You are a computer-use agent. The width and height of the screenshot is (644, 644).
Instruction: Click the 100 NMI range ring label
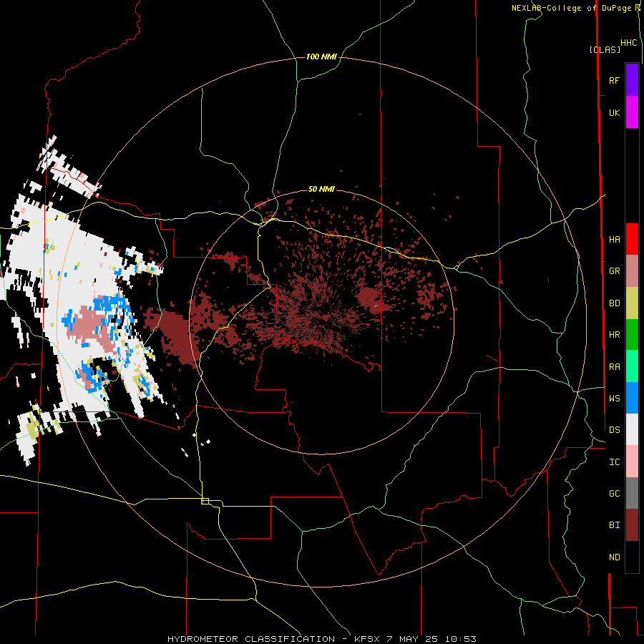click(x=321, y=57)
